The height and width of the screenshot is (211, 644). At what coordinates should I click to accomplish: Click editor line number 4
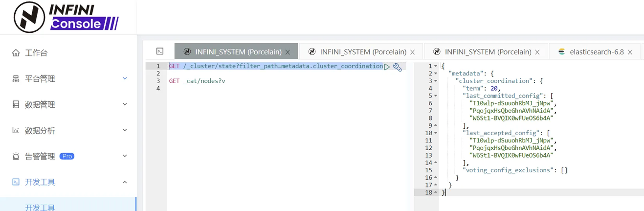pyautogui.click(x=157, y=89)
